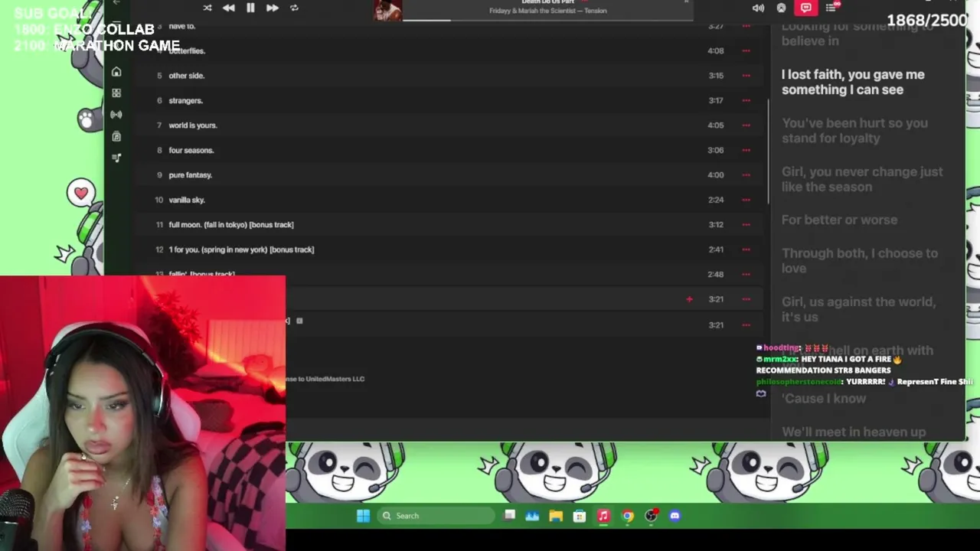Open Radio in the sidebar
Screen dimensions: 980x551
(116, 115)
